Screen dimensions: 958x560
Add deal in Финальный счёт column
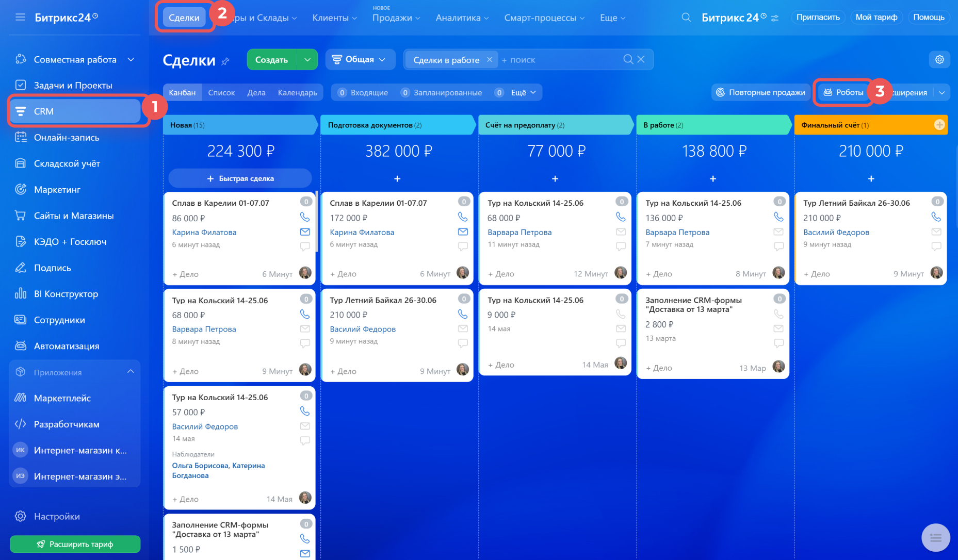pyautogui.click(x=871, y=178)
